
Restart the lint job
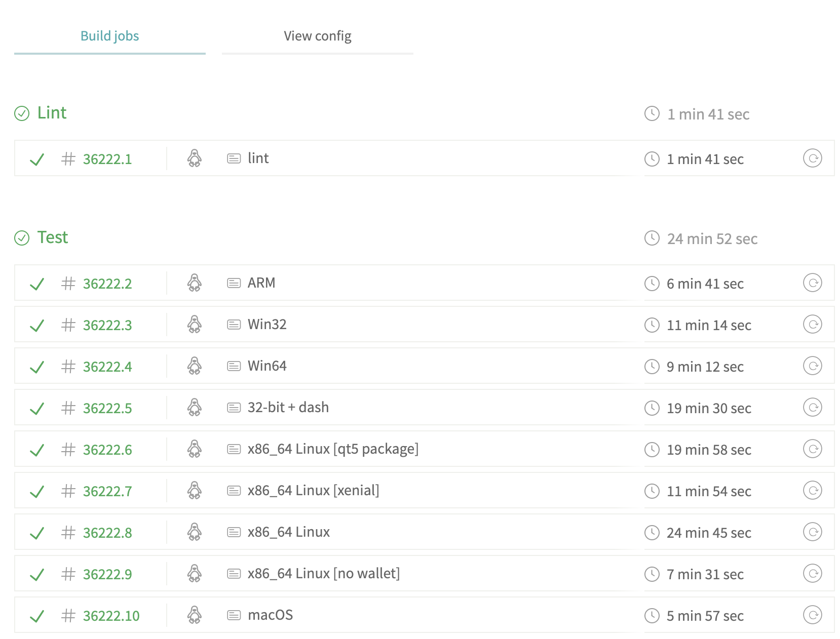click(812, 158)
